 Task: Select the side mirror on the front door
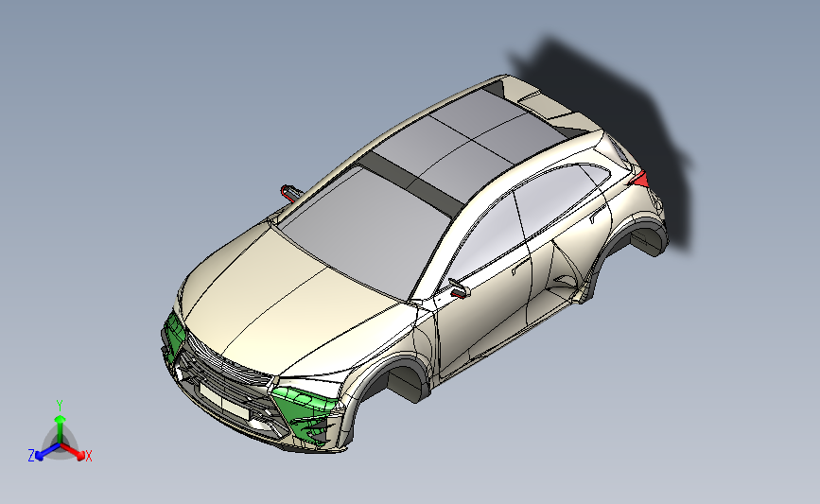pos(459,288)
